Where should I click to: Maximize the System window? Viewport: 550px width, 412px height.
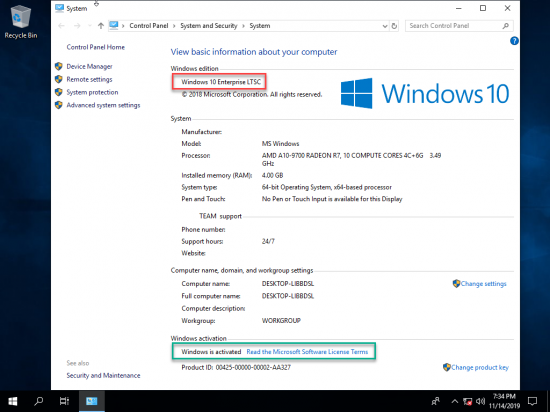tap(483, 8)
